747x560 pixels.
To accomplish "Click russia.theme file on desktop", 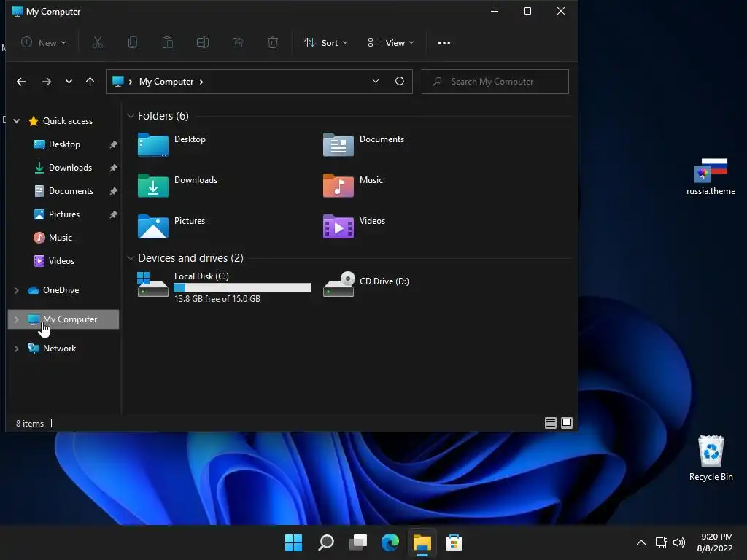I will pyautogui.click(x=711, y=176).
